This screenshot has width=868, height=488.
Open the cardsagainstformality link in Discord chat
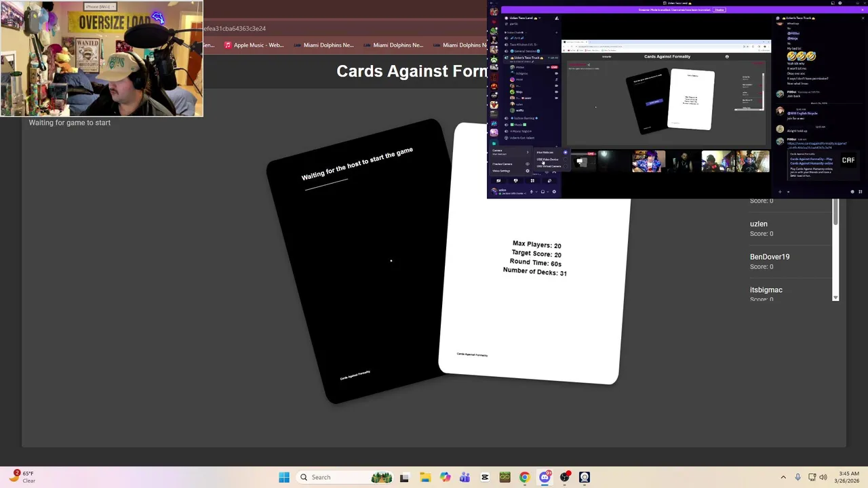pyautogui.click(x=816, y=145)
